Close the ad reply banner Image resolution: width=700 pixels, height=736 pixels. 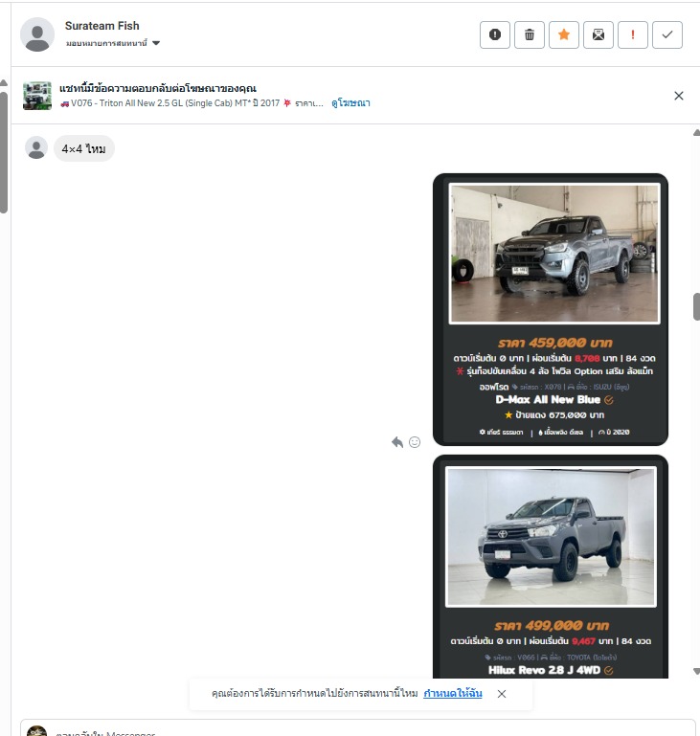click(x=678, y=96)
